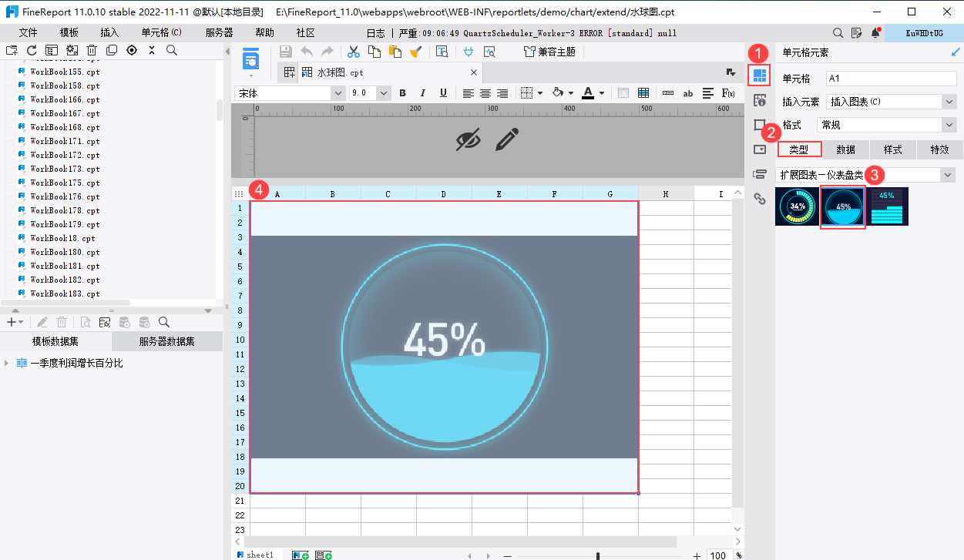Click the format painter brush icon
This screenshot has width=964, height=560.
pos(416,52)
